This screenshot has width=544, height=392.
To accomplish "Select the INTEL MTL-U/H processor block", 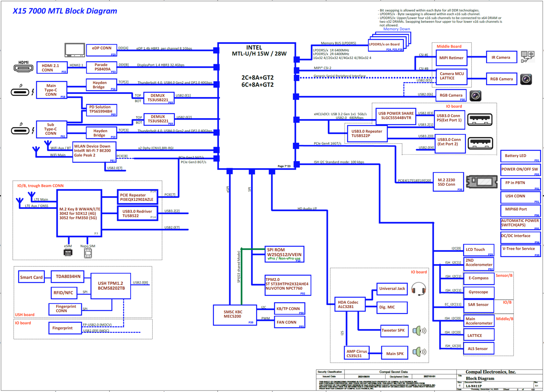I will (x=257, y=106).
